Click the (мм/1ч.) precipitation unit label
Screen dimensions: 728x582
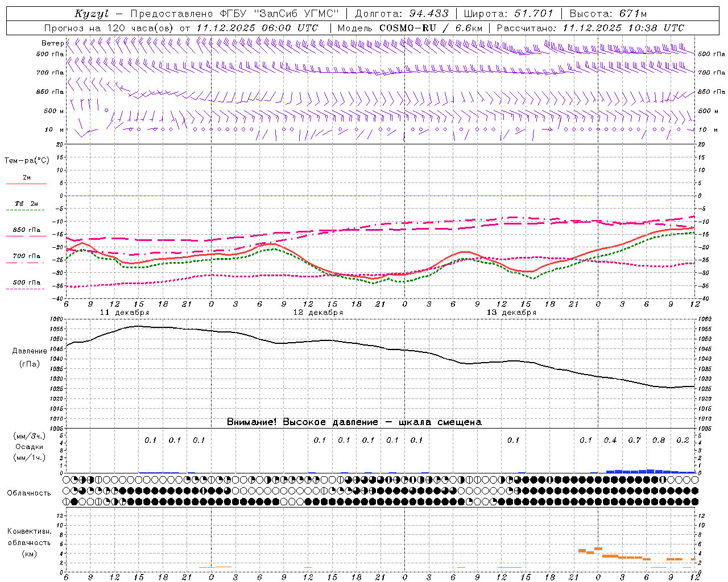click(29, 458)
